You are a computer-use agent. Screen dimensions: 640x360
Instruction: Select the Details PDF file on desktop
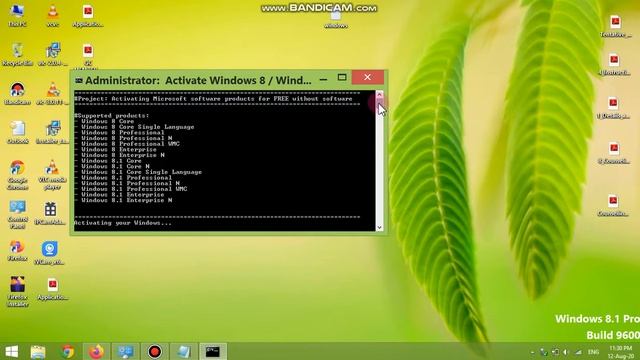[x=613, y=108]
